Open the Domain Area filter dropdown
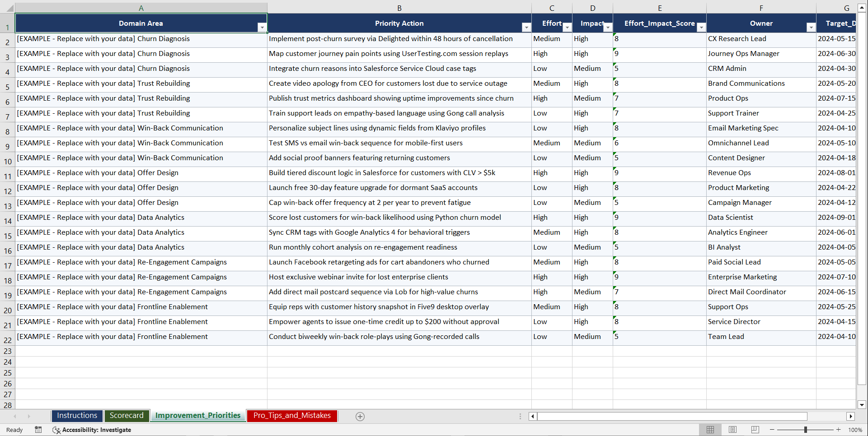The image size is (868, 436). [x=263, y=28]
